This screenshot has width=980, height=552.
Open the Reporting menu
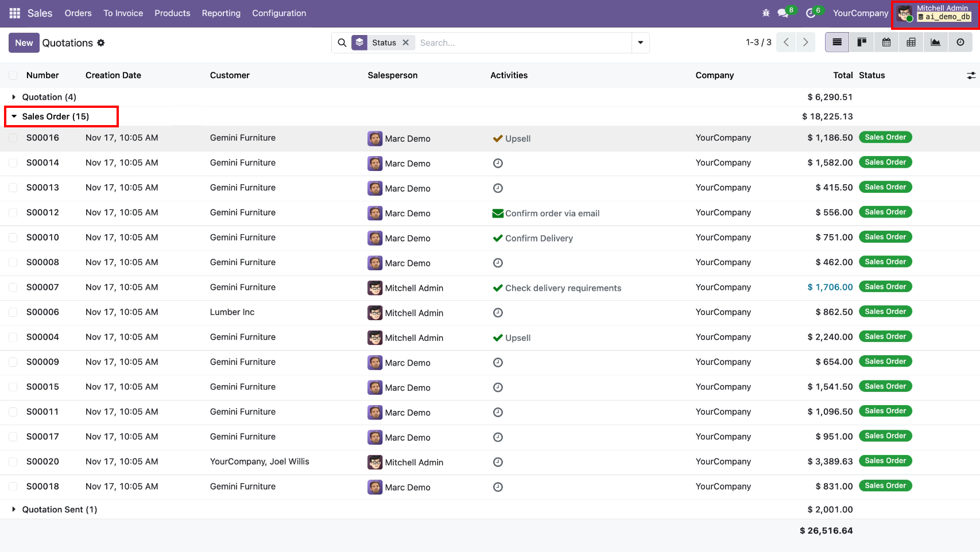click(221, 13)
